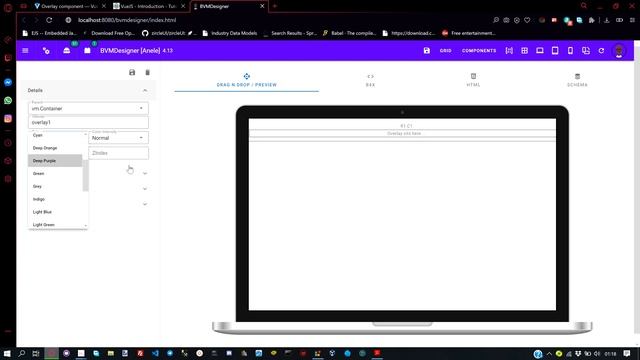Open Messenger in the browser sidebar
This screenshot has height=360, width=640.
[x=8, y=82]
